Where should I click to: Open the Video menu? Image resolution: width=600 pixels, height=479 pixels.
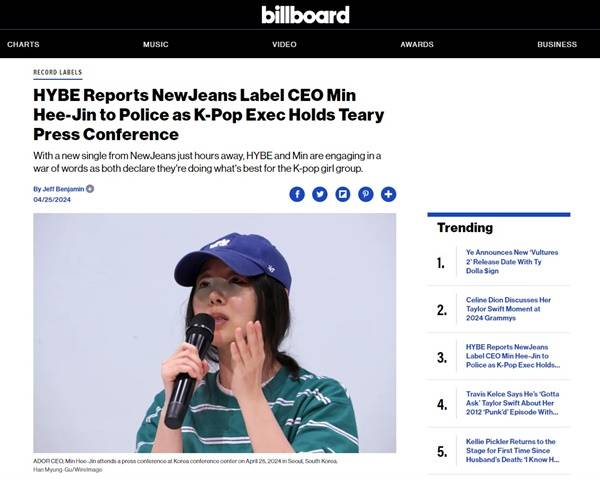click(x=284, y=44)
